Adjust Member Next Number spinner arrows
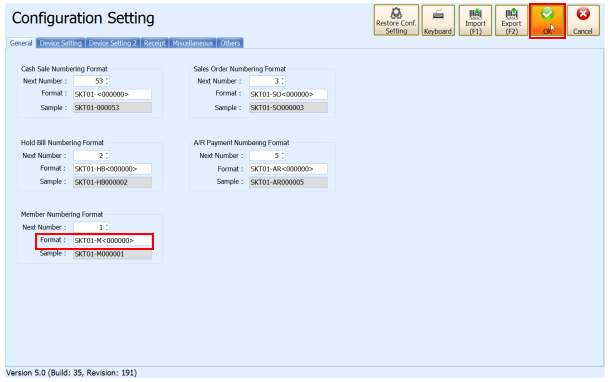 pyautogui.click(x=107, y=227)
